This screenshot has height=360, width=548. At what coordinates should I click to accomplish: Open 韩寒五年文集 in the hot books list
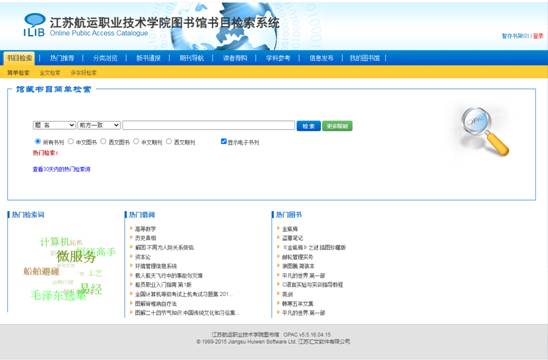click(x=298, y=303)
